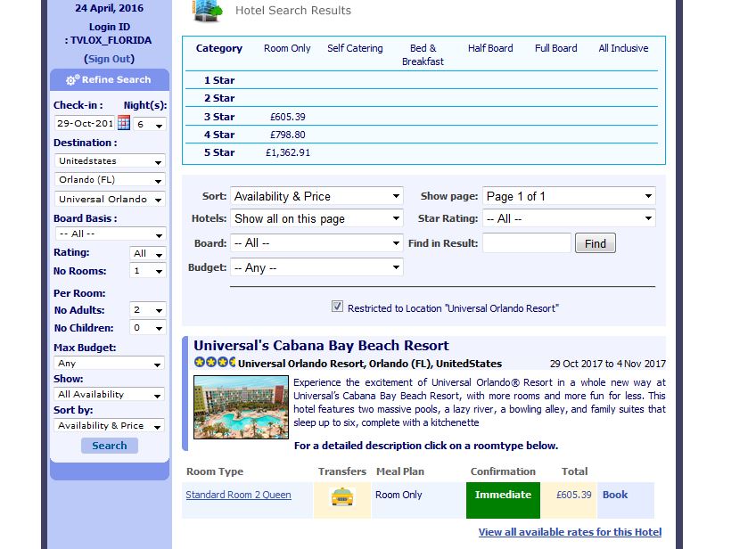Image resolution: width=756 pixels, height=549 pixels.
Task: Click the Immediate confirmation cell
Action: pos(503,500)
